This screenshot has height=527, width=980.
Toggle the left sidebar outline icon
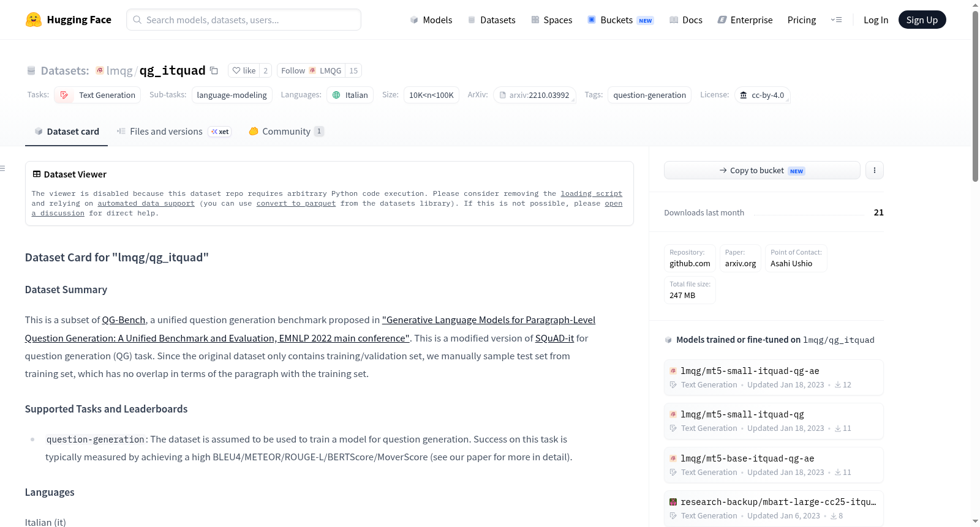(x=3, y=168)
